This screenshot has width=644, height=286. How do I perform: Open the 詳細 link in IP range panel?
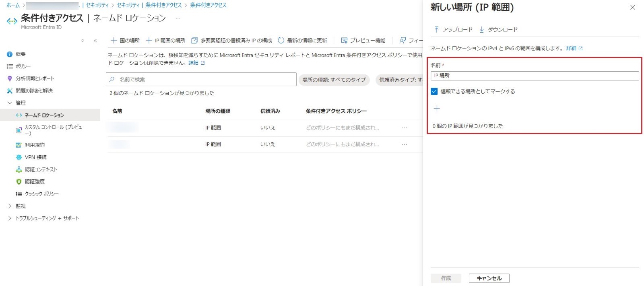point(574,48)
